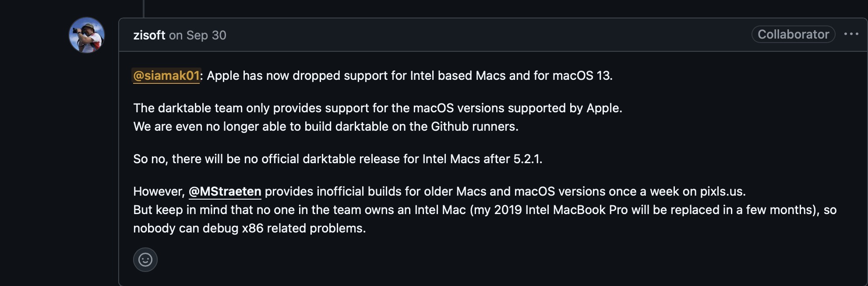Click the word "However," at paragraph start
Image resolution: width=868 pixels, height=286 pixels.
pos(159,191)
